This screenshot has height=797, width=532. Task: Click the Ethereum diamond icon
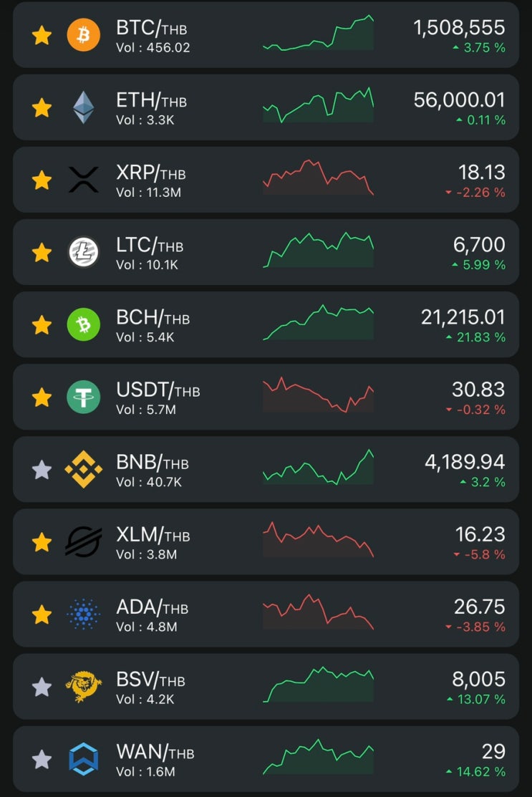pos(84,107)
